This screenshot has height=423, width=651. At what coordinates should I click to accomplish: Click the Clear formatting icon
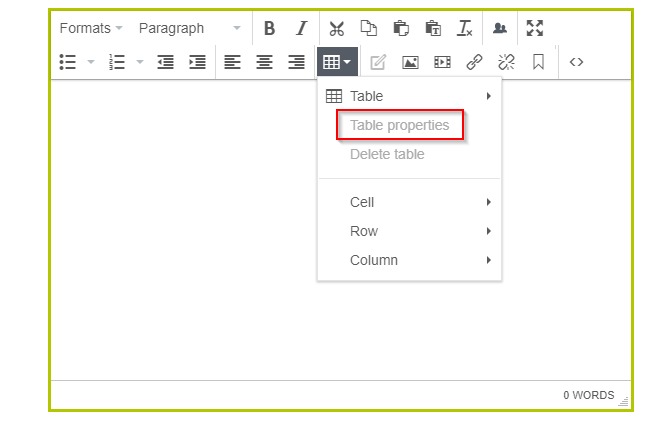pos(465,29)
